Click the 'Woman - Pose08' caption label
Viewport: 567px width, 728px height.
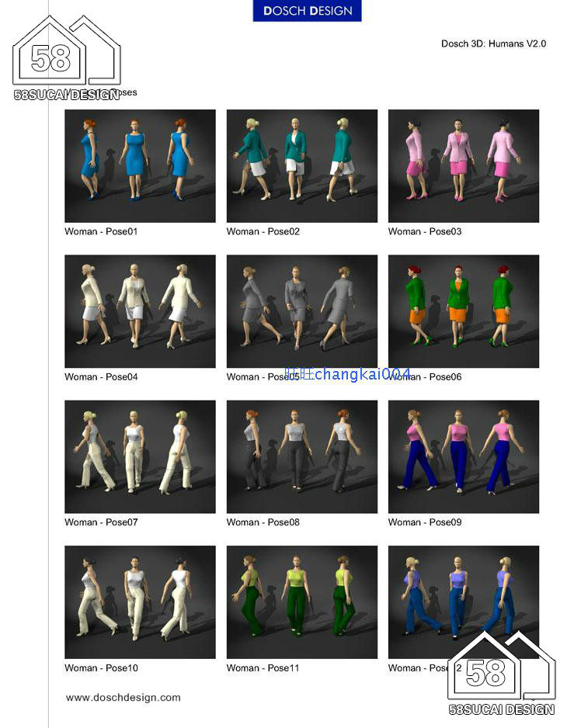[x=263, y=522]
